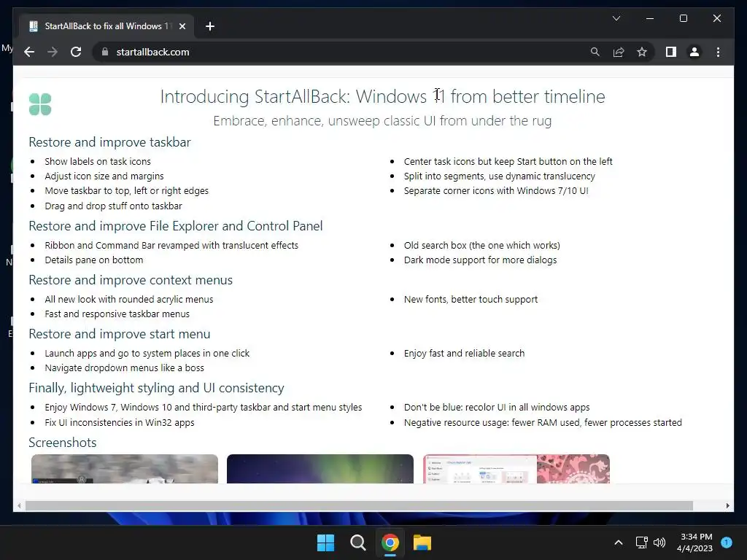
Task: Click 'Fast and responsive taskbar menus'
Action: [x=117, y=314]
